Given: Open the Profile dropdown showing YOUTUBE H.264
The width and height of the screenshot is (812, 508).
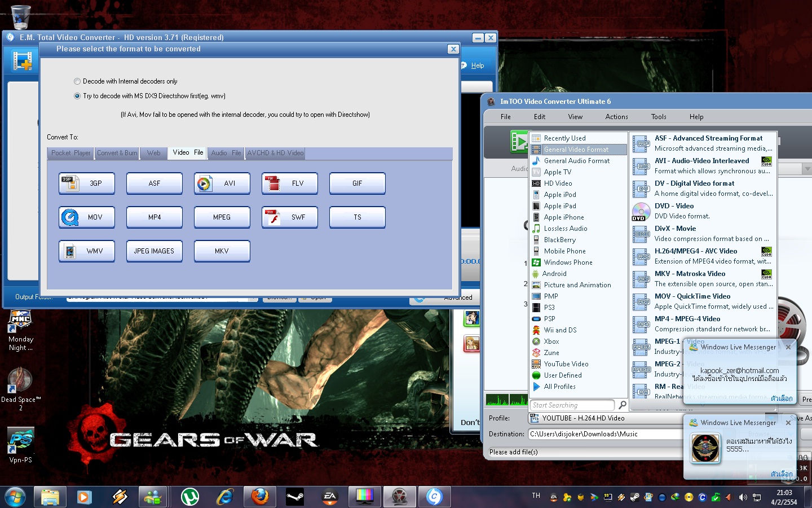Looking at the screenshot, I should click(606, 418).
